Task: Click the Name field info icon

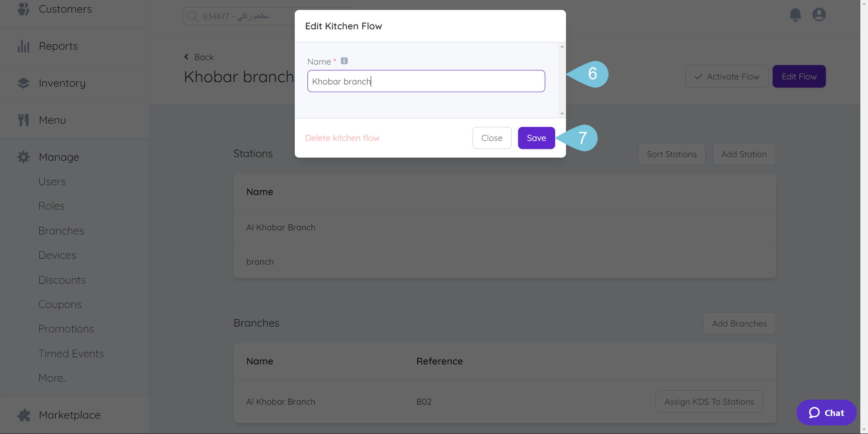Action: [x=344, y=61]
